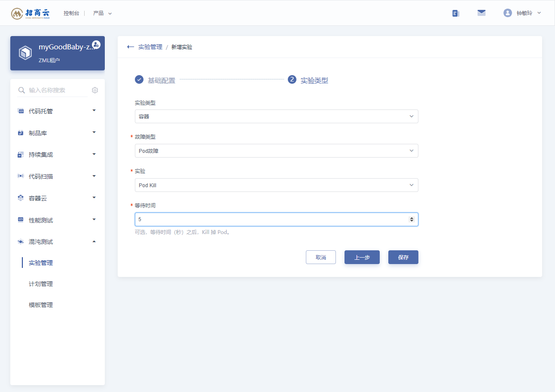Open 控制台 in the top bar
This screenshot has width=555, height=392.
71,13
